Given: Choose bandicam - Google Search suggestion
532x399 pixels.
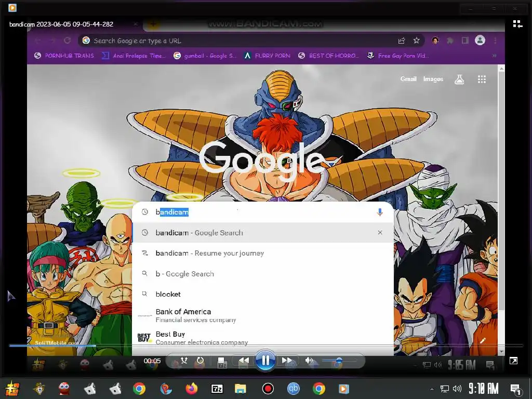Looking at the screenshot, I should [x=262, y=233].
